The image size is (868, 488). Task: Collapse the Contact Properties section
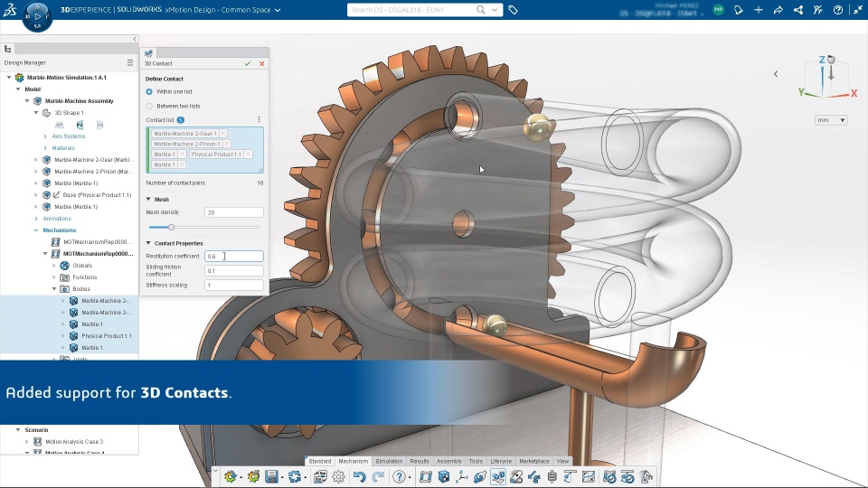coord(148,243)
